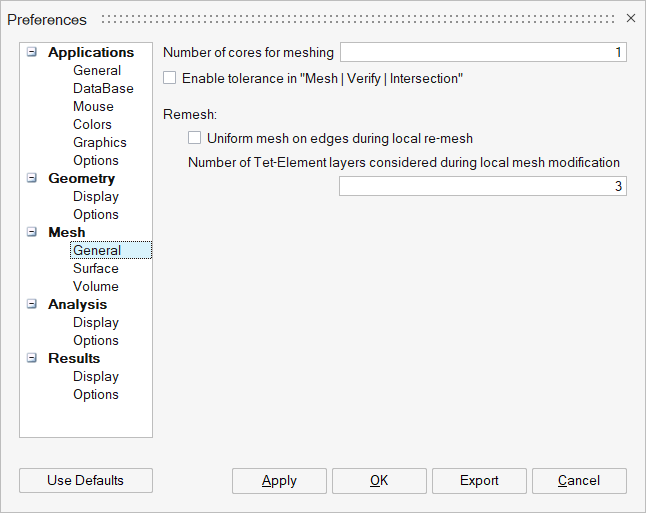Select Surface under Mesh

pos(96,268)
